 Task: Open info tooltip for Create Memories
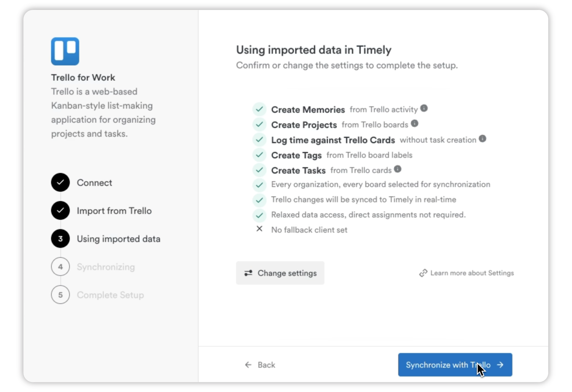click(x=424, y=108)
